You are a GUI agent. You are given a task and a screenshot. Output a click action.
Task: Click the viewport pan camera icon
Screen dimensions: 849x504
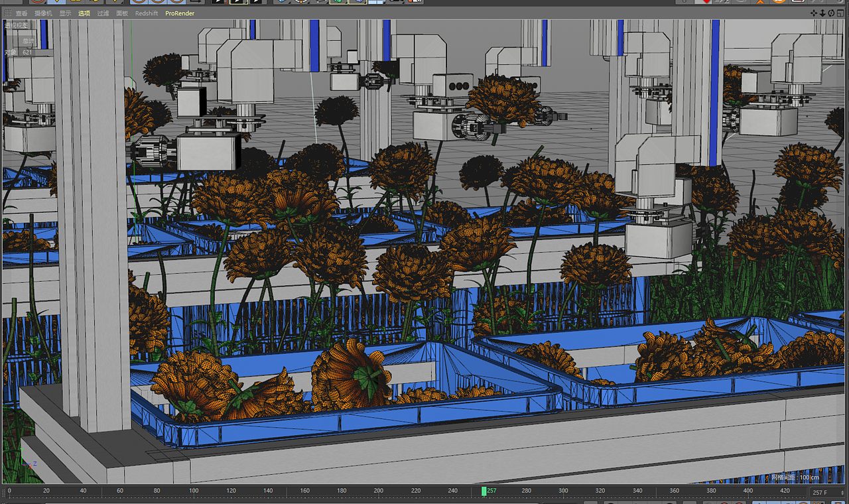[x=814, y=13]
